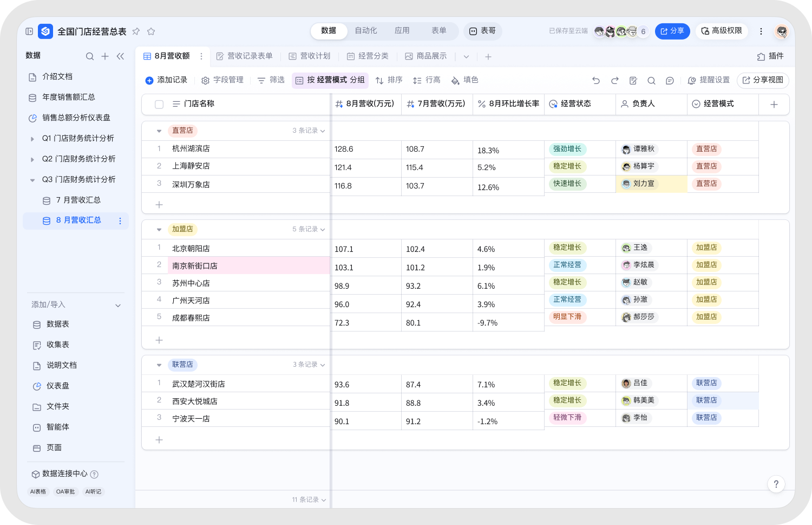Screen dimensions: 812x525
Task: Toggle the select-all checkbox in header
Action: [159, 104]
